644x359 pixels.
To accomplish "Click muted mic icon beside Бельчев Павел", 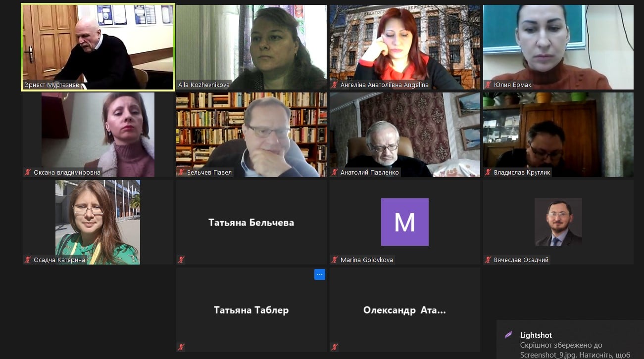I will coord(182,173).
